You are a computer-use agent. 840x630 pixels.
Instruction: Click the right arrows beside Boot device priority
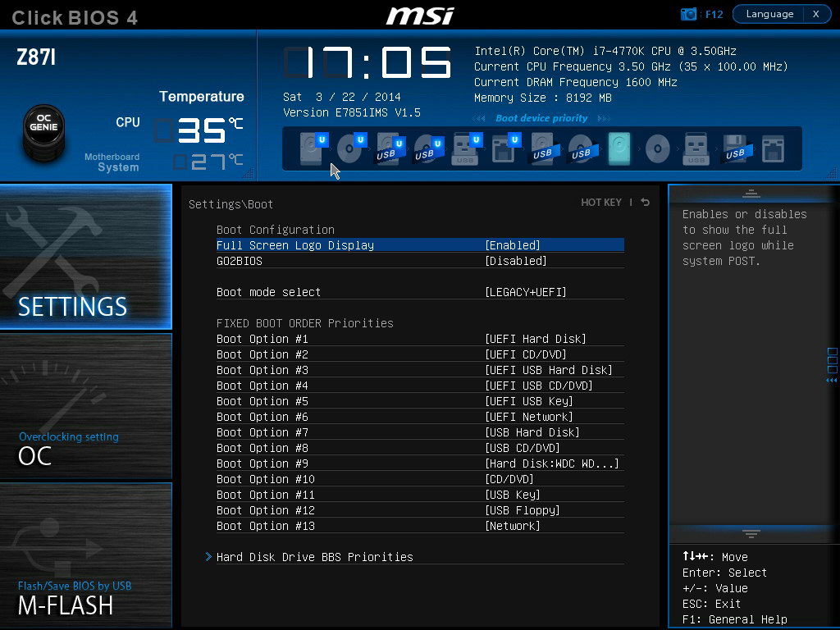point(603,118)
